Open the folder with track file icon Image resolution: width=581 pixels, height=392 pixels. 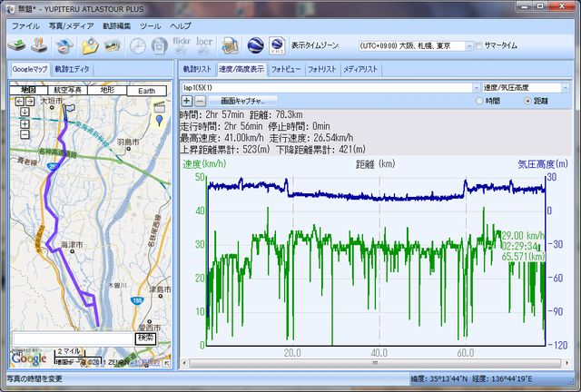pyautogui.click(x=90, y=46)
